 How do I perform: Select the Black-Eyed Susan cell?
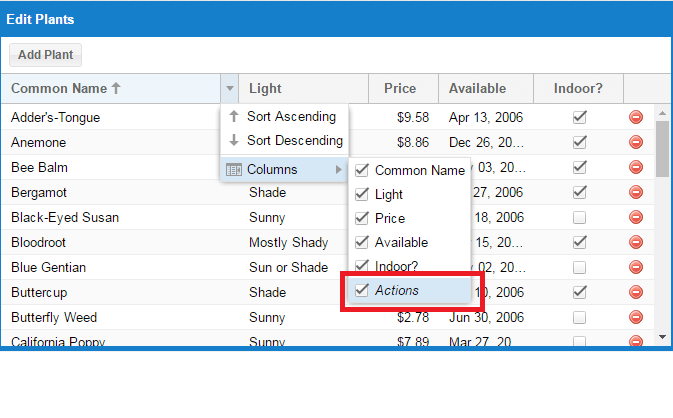[120, 217]
